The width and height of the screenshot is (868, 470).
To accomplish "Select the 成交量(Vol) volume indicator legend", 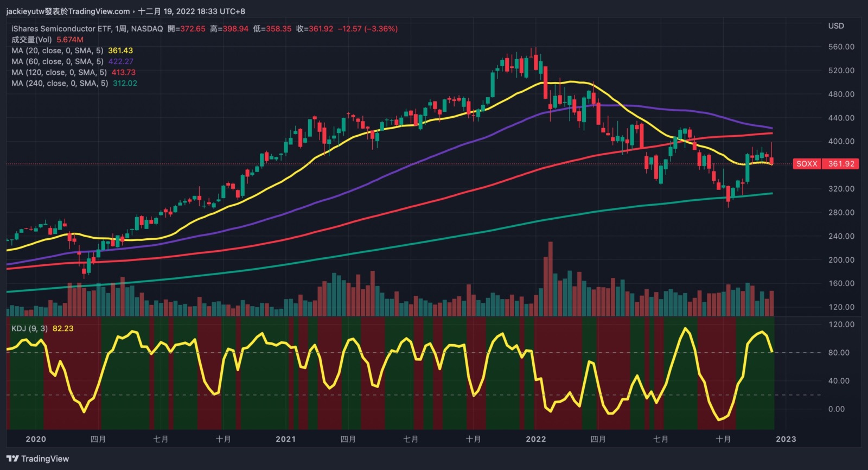I will point(31,40).
